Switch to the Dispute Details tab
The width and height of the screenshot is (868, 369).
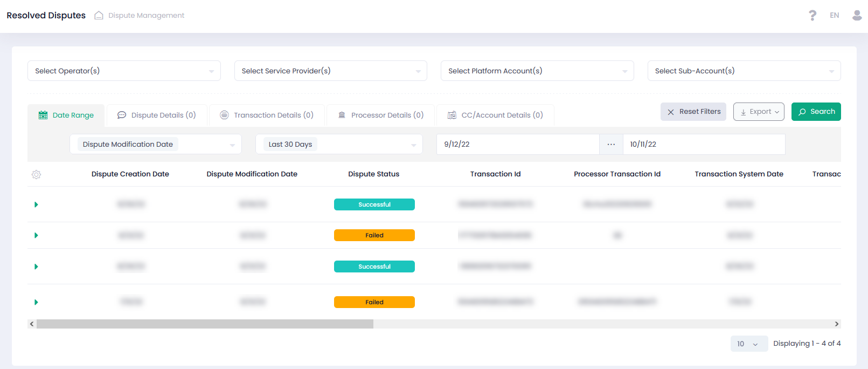click(x=157, y=115)
